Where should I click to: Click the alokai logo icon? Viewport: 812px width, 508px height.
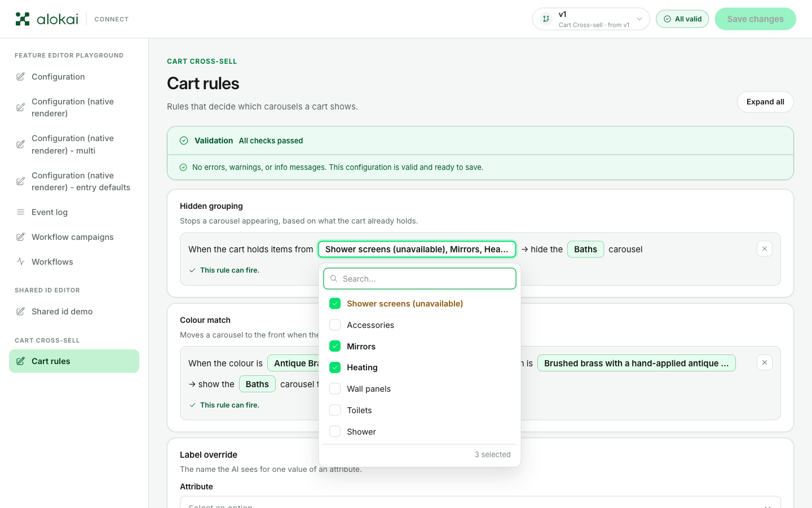coord(23,19)
